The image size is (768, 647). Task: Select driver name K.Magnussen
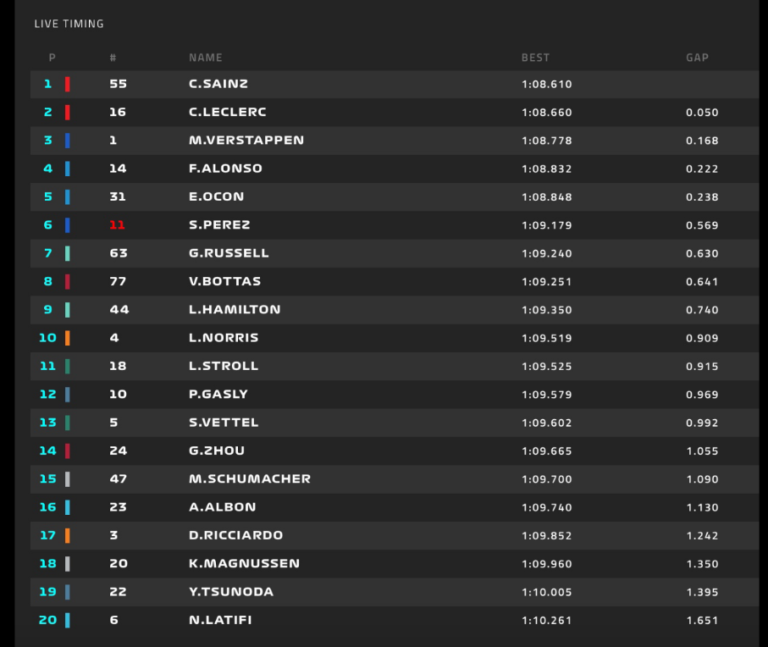244,564
